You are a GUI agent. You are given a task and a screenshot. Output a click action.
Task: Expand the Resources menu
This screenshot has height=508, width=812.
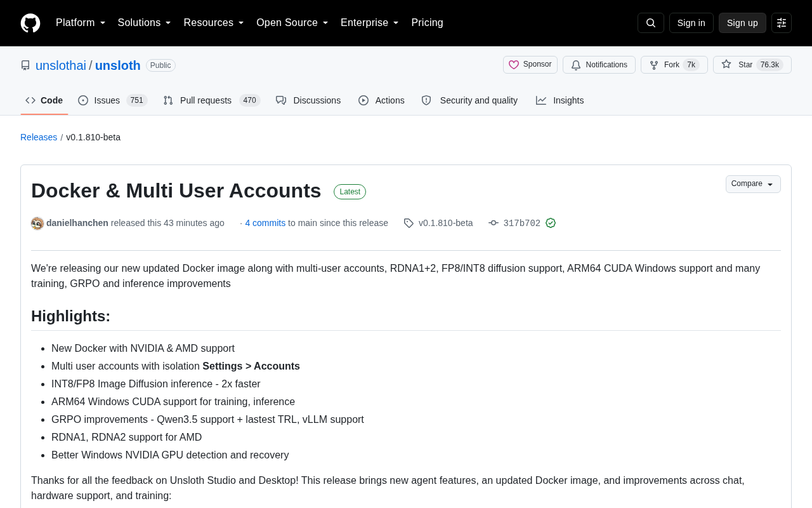click(x=214, y=23)
